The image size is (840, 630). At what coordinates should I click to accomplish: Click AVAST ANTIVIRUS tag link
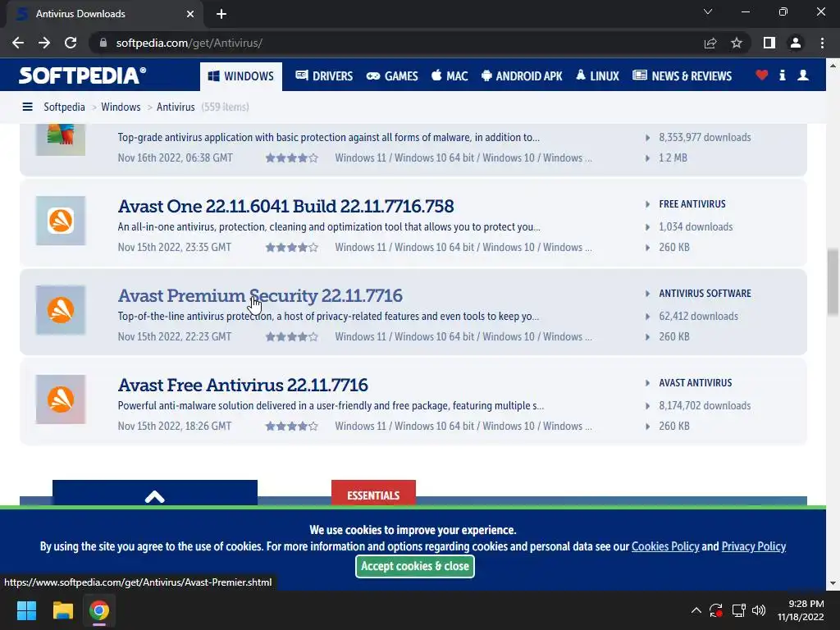coord(696,383)
